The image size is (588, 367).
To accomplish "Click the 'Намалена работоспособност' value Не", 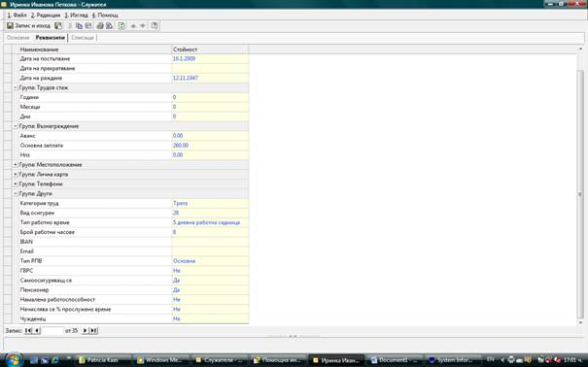I will (210, 300).
